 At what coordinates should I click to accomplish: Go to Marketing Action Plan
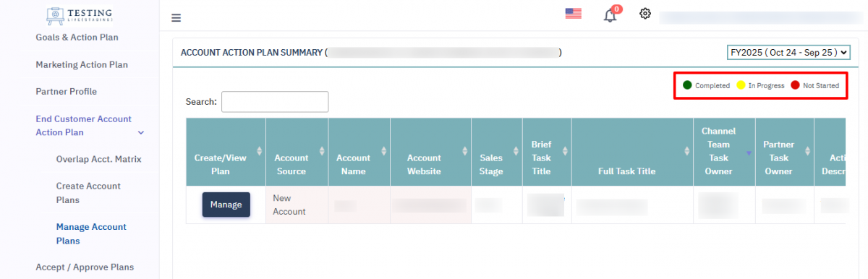click(82, 64)
